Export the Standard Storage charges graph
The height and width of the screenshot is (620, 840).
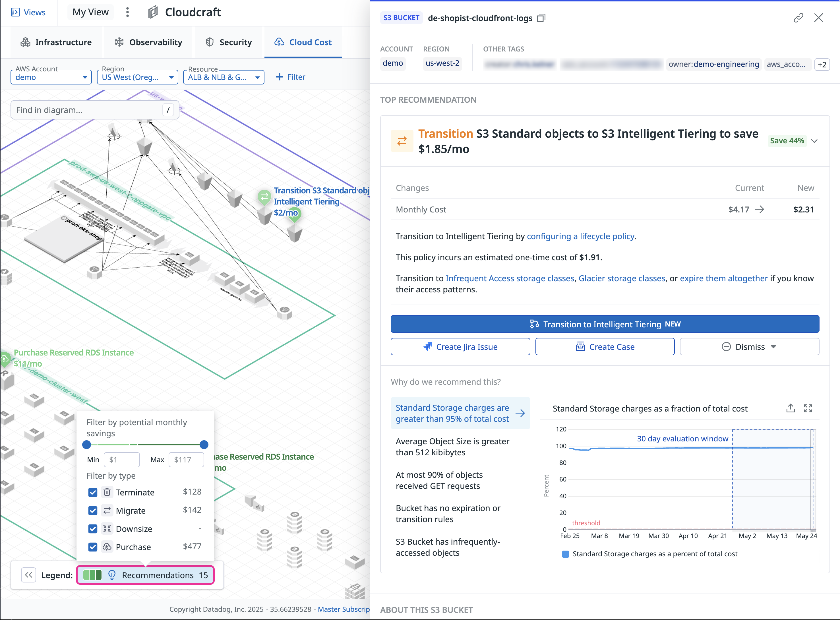(x=791, y=408)
